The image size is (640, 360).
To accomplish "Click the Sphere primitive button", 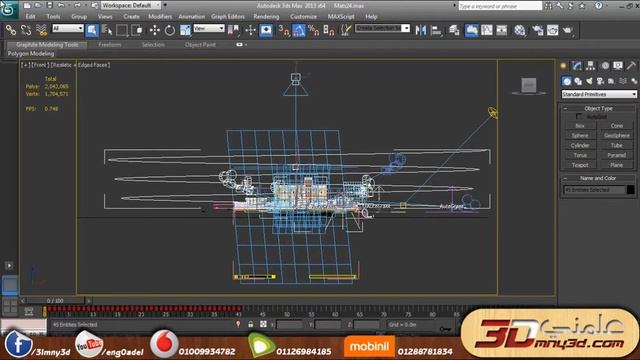I will [x=580, y=136].
